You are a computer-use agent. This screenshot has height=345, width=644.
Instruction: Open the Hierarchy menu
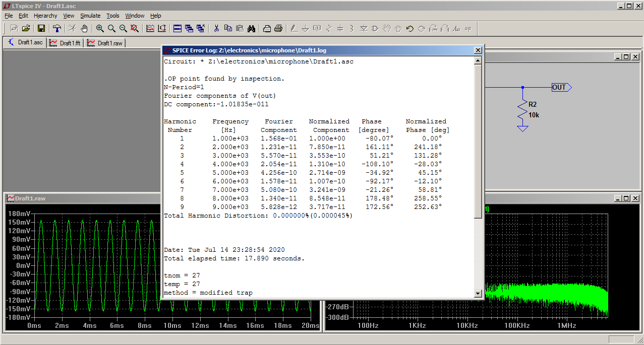click(45, 16)
